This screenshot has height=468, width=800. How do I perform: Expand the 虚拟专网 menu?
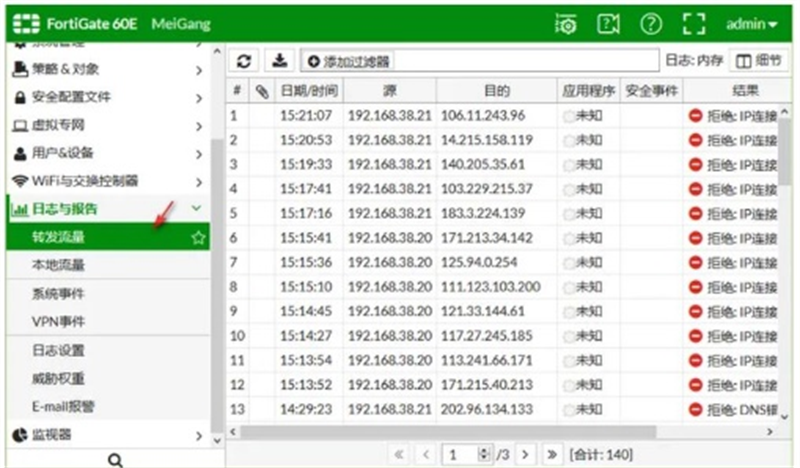(x=198, y=126)
